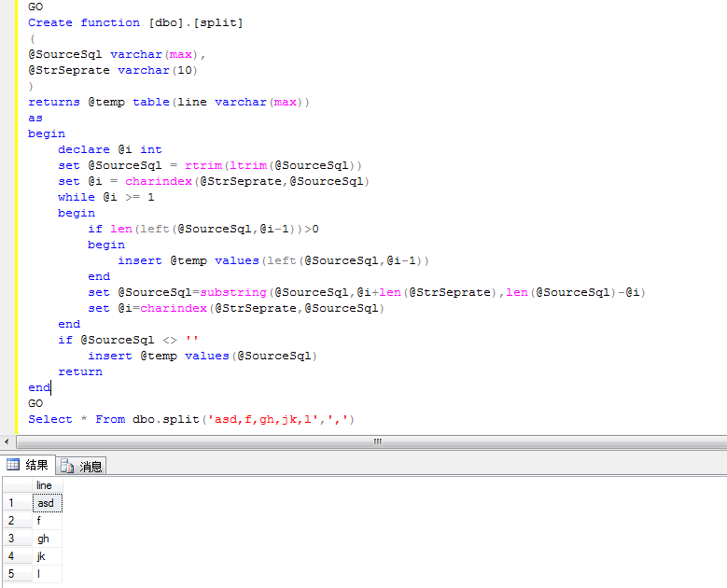Click the 'returns @temp table' line
This screenshot has width=727, height=588.
coord(169,102)
